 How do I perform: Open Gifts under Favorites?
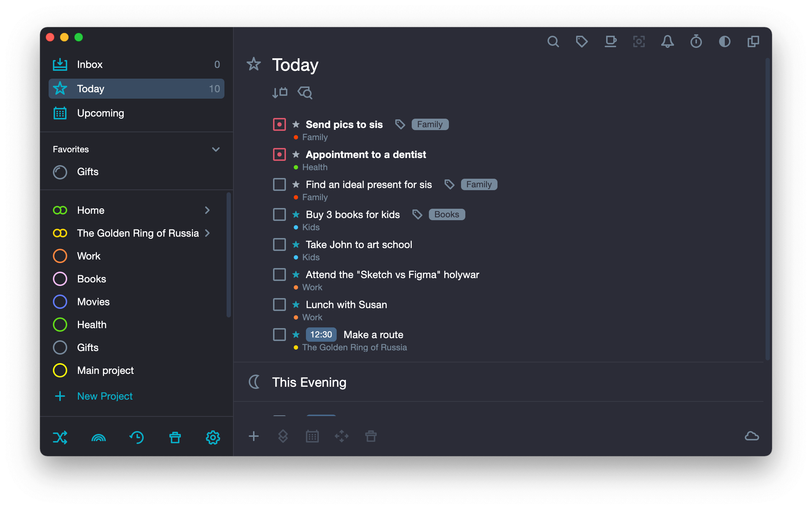[136, 172]
